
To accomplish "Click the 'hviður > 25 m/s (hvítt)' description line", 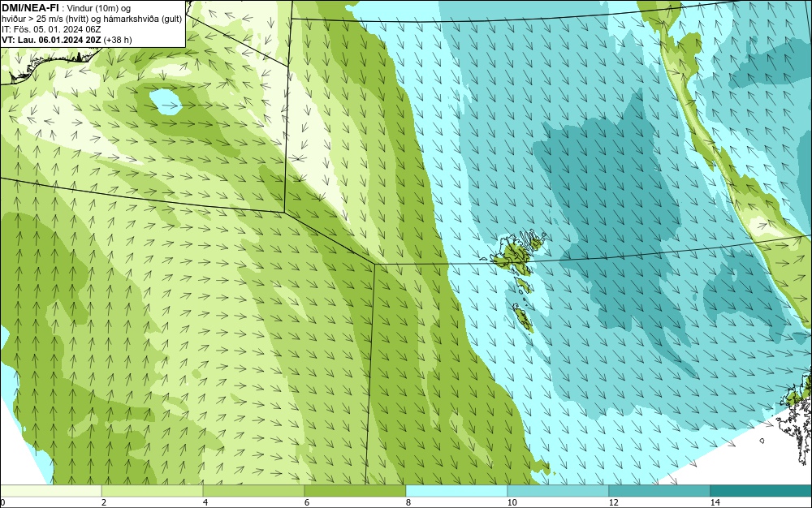I will (x=92, y=19).
